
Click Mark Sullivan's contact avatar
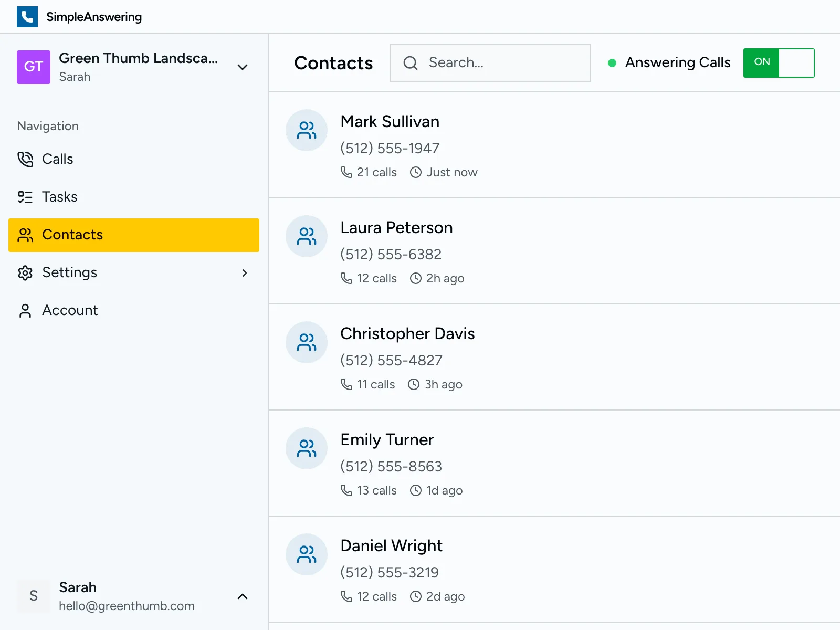tap(306, 130)
